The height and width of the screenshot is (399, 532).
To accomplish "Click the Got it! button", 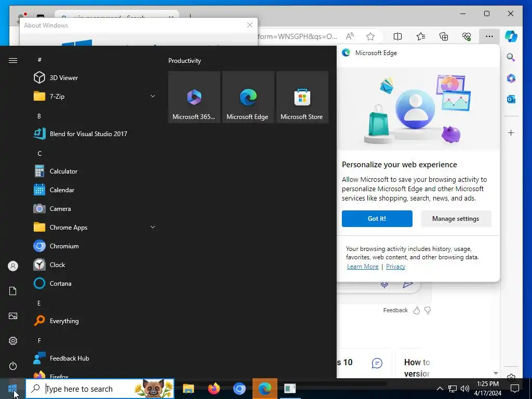I will point(377,219).
